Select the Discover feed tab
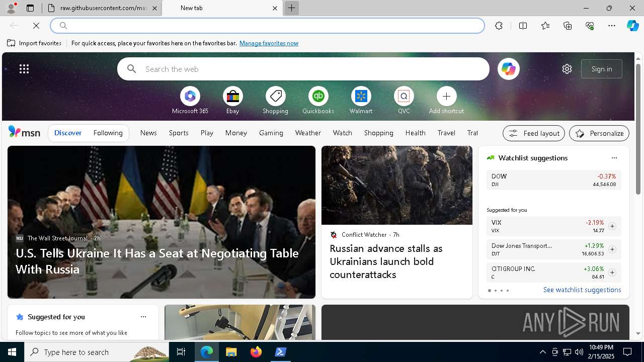Screen dimensions: 644x362 point(68,133)
